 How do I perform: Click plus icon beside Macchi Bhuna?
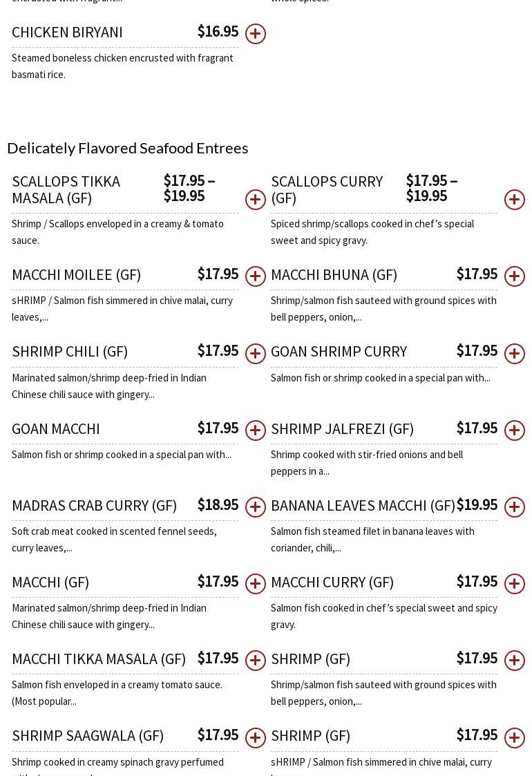515,276
